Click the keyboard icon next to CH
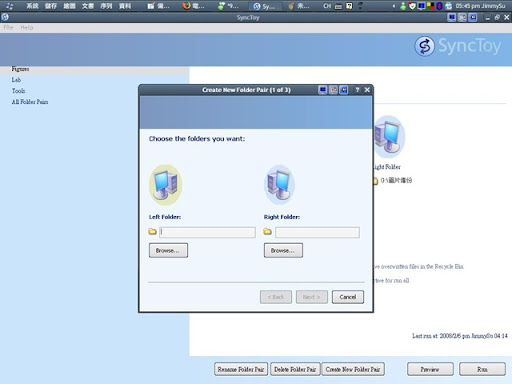Viewport: 512px width, 384px height. click(338, 6)
